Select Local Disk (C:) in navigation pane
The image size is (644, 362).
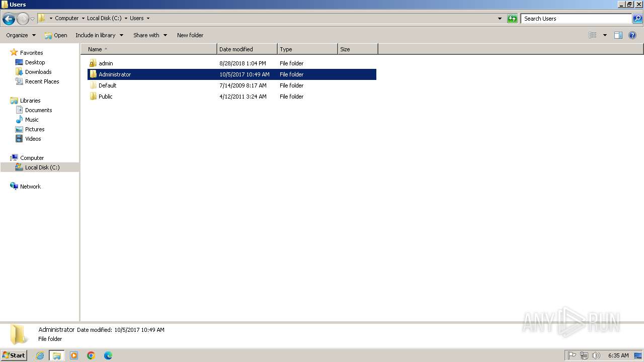[42, 167]
